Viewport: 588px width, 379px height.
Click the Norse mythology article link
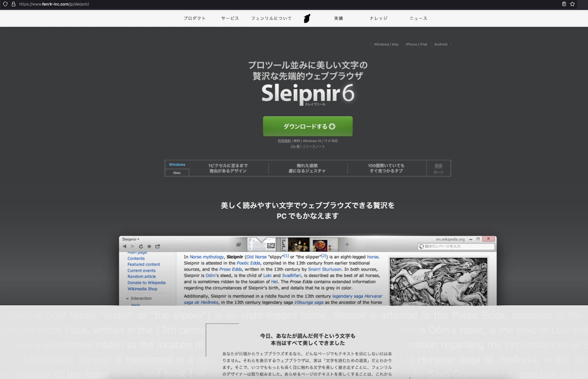click(207, 257)
